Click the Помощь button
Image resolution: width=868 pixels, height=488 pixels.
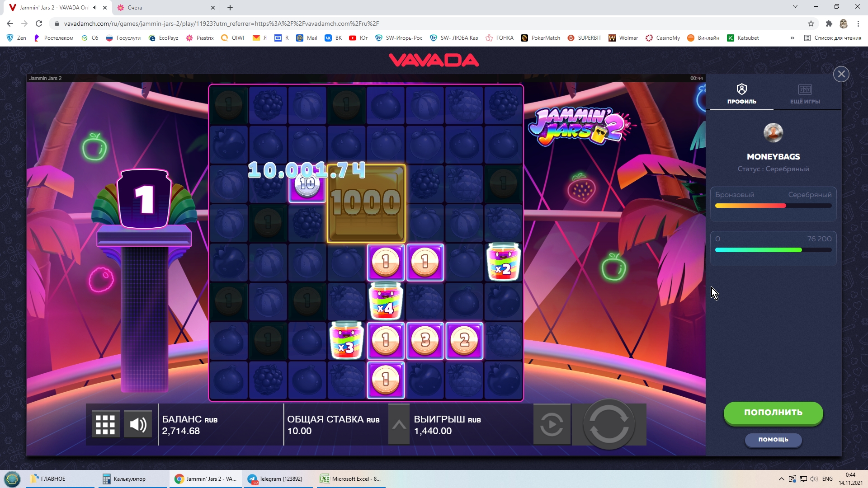773,440
